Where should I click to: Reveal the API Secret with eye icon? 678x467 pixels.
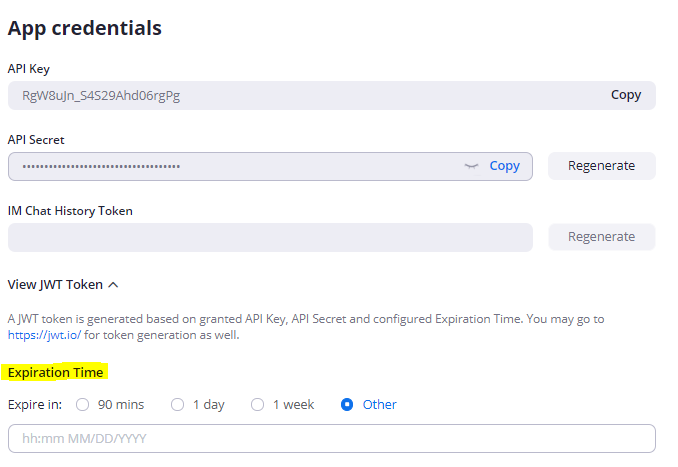coord(472,166)
